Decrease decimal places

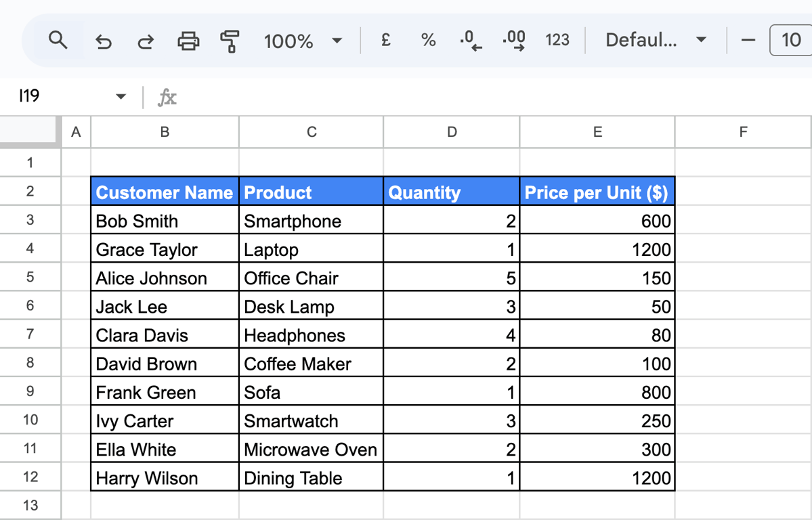click(471, 40)
